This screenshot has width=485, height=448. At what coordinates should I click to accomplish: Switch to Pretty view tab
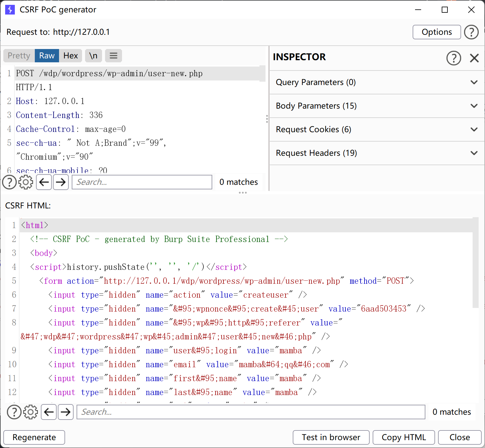[19, 56]
